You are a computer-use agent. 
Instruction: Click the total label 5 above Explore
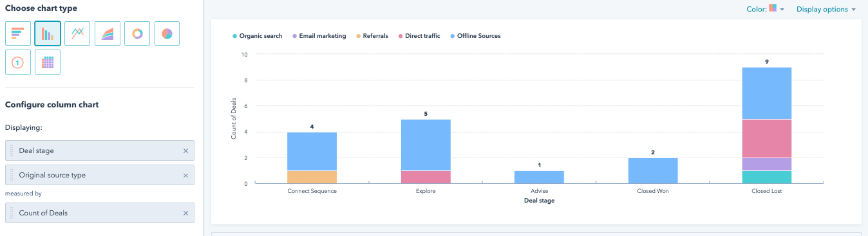coord(426,114)
